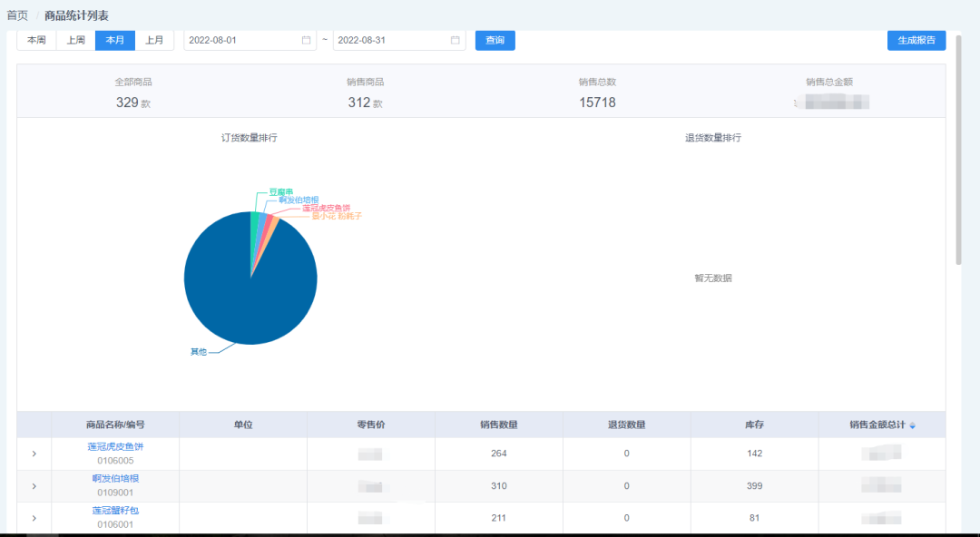Click 生成报告 button
Image resolution: width=980 pixels, height=537 pixels.
[916, 40]
